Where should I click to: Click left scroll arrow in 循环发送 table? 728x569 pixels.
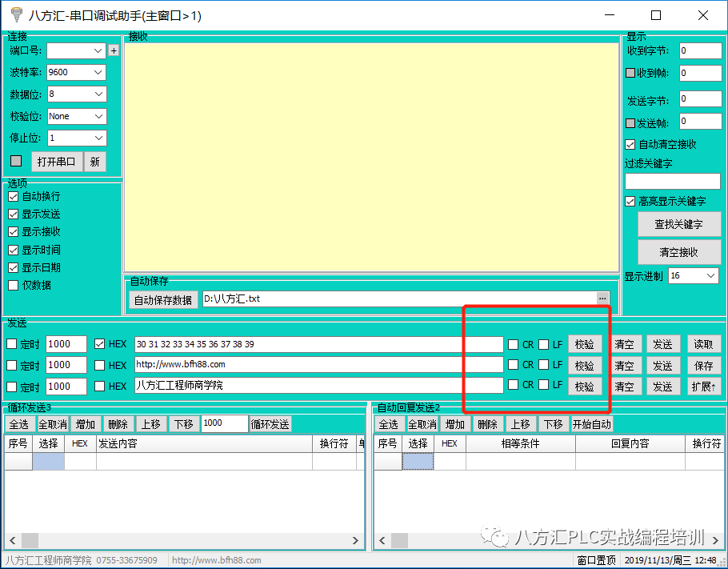[x=10, y=540]
